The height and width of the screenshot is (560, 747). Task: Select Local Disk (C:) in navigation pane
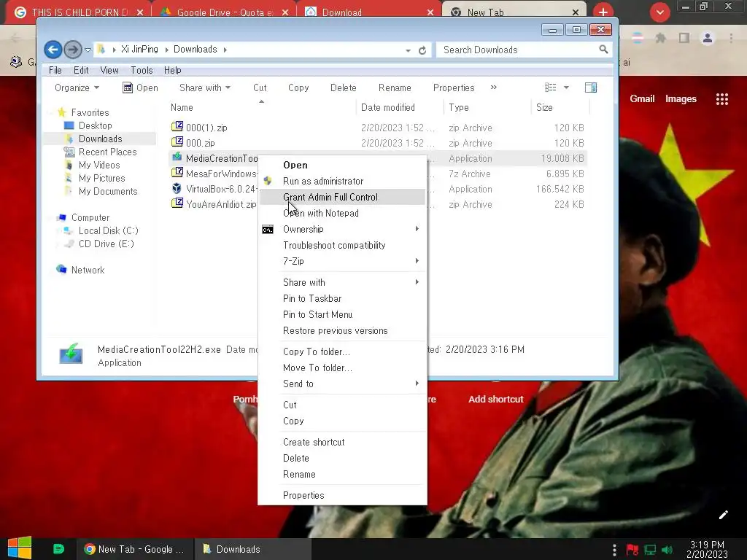coord(108,230)
